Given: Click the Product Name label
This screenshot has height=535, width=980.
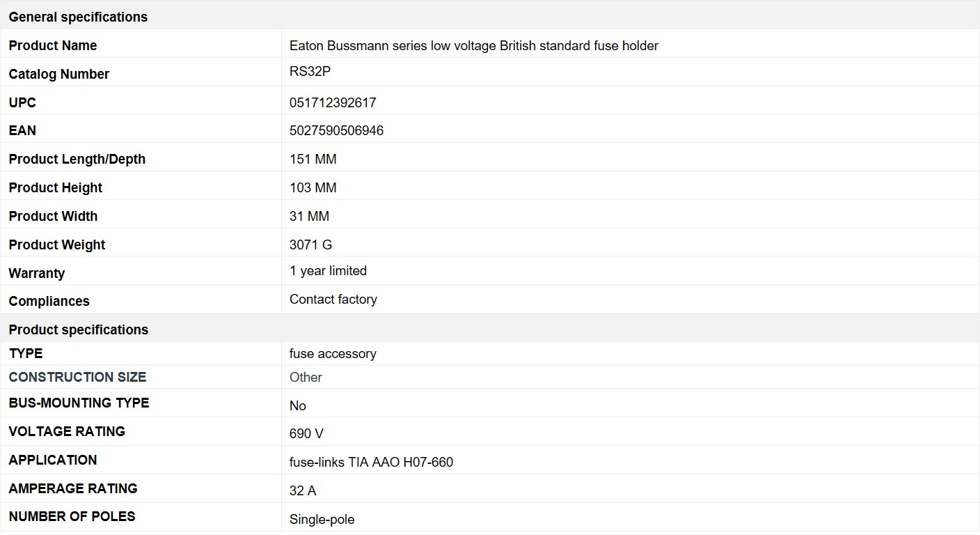Looking at the screenshot, I should pyautogui.click(x=53, y=45).
